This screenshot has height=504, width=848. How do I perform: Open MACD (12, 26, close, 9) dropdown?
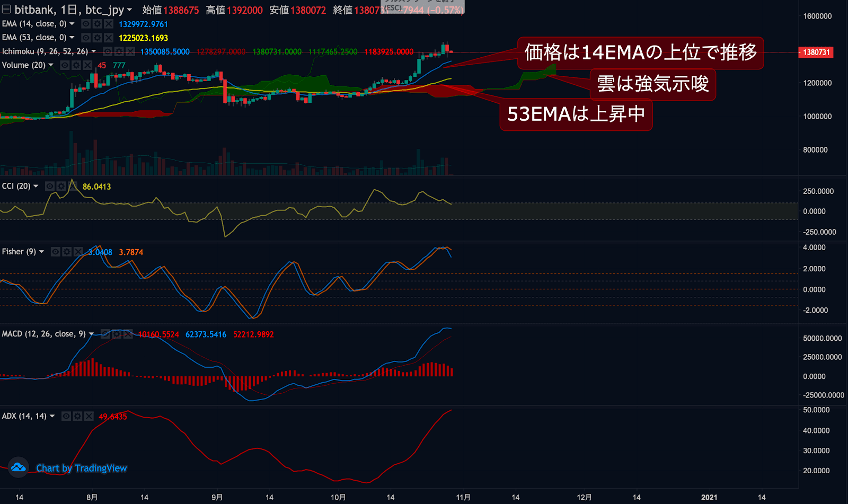[91, 334]
